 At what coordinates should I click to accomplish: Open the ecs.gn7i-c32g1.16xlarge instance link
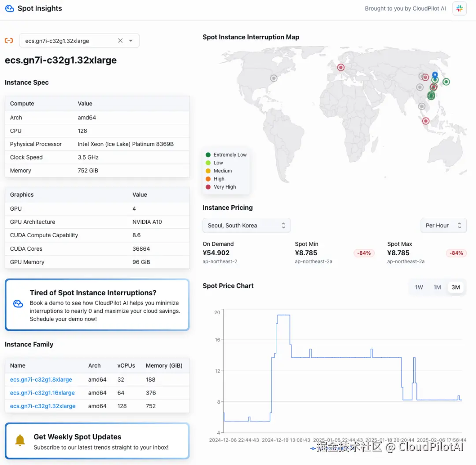tap(42, 393)
